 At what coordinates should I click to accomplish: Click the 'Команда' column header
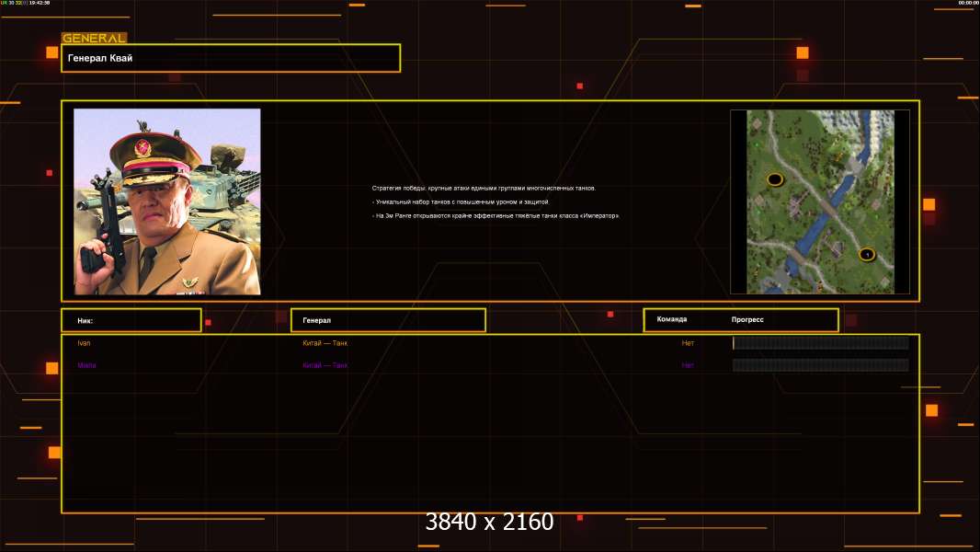[x=672, y=319]
